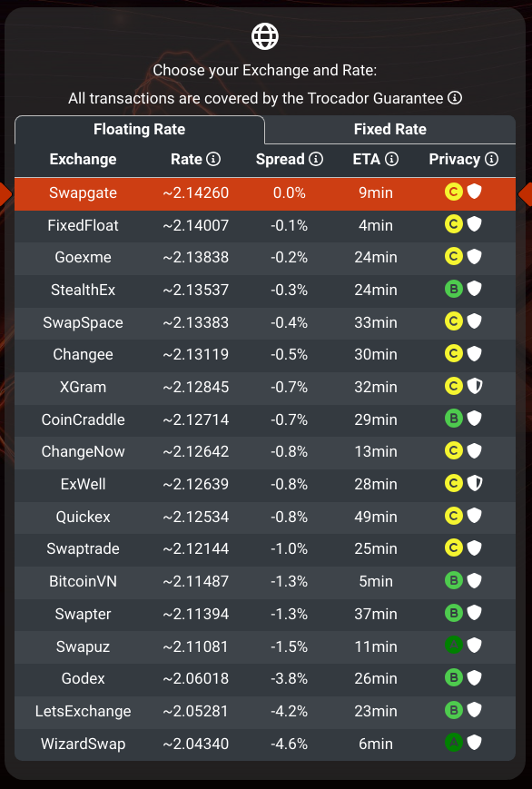
Task: Switch to the Fixed Rate tab
Action: (390, 129)
